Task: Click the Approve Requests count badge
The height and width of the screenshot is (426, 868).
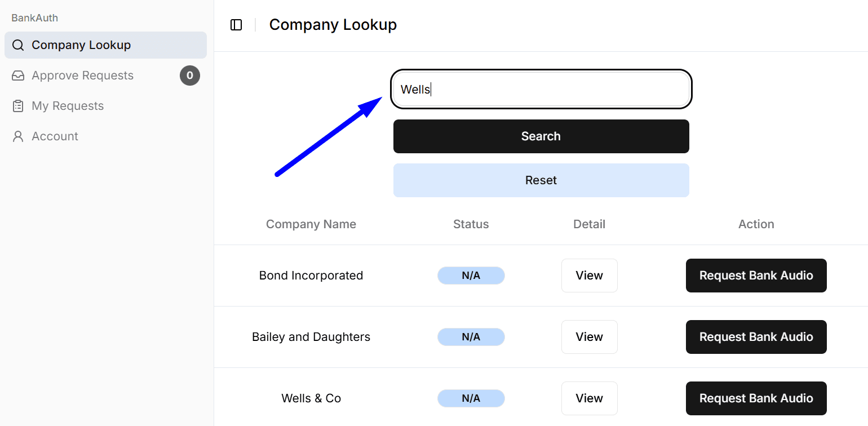Action: 190,76
